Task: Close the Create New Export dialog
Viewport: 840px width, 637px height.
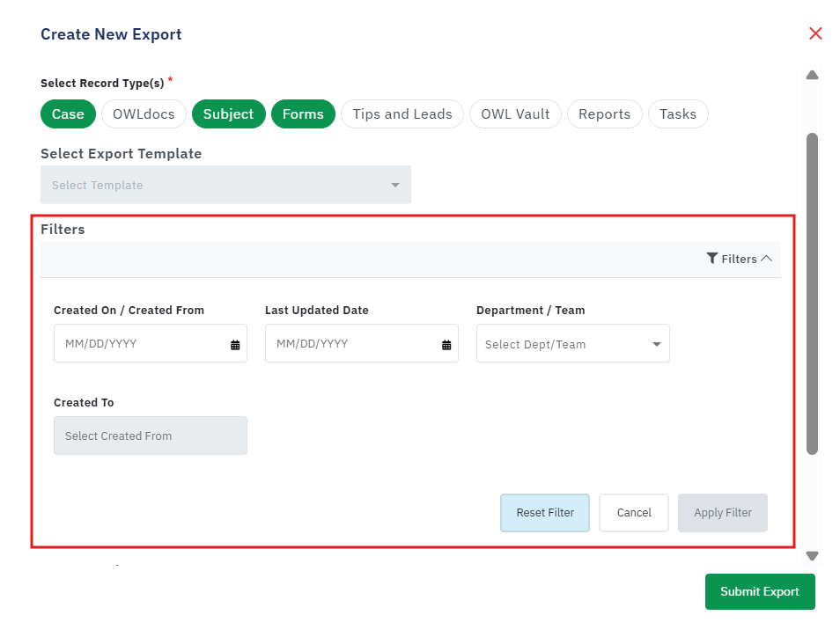Action: point(815,33)
